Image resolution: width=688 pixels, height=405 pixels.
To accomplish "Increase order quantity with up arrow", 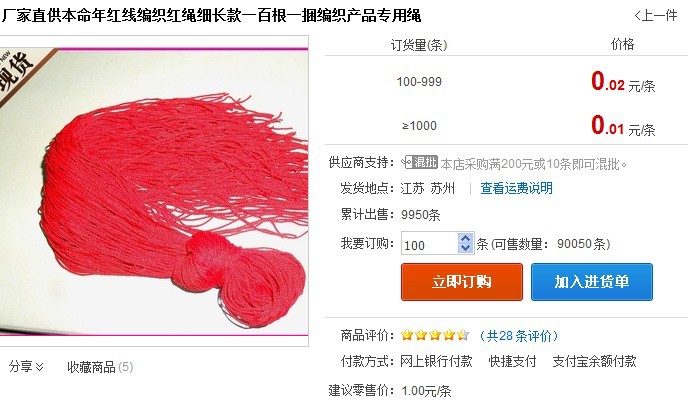I will click(x=466, y=238).
